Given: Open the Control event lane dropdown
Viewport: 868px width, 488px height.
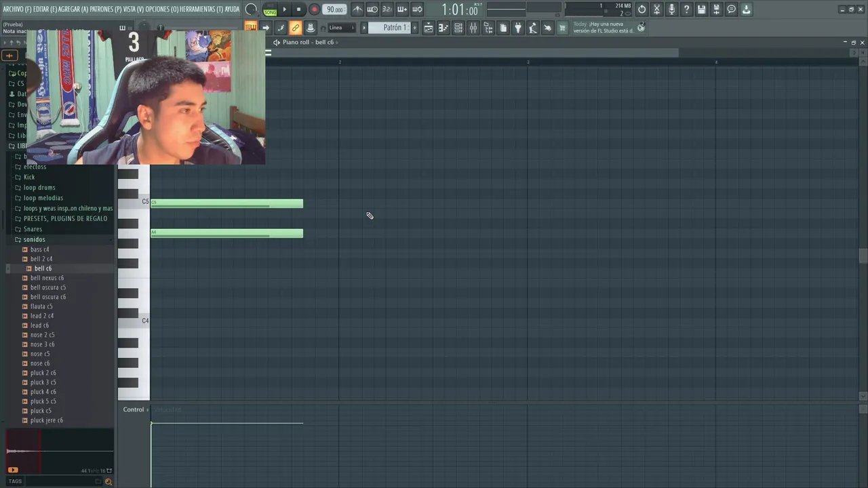Looking at the screenshot, I should click(136, 409).
